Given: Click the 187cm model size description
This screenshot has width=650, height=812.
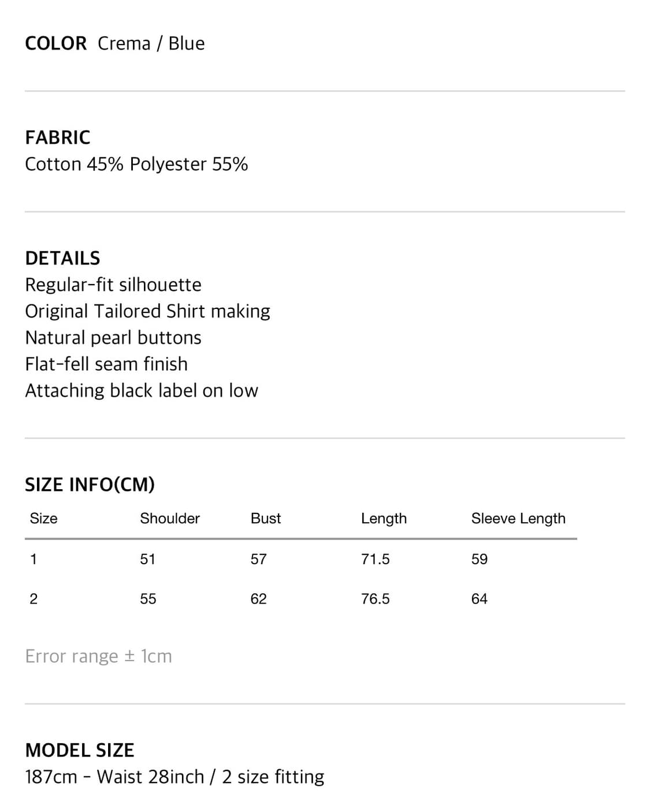Looking at the screenshot, I should coord(174,777).
